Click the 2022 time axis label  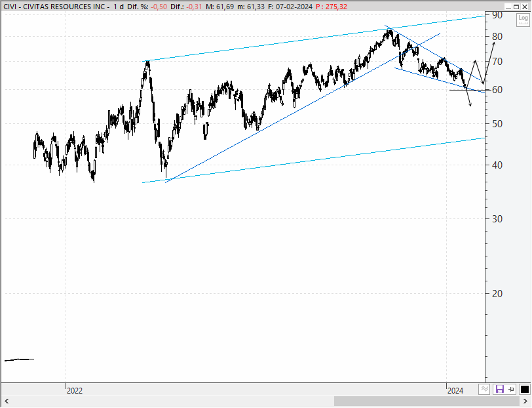[75, 391]
